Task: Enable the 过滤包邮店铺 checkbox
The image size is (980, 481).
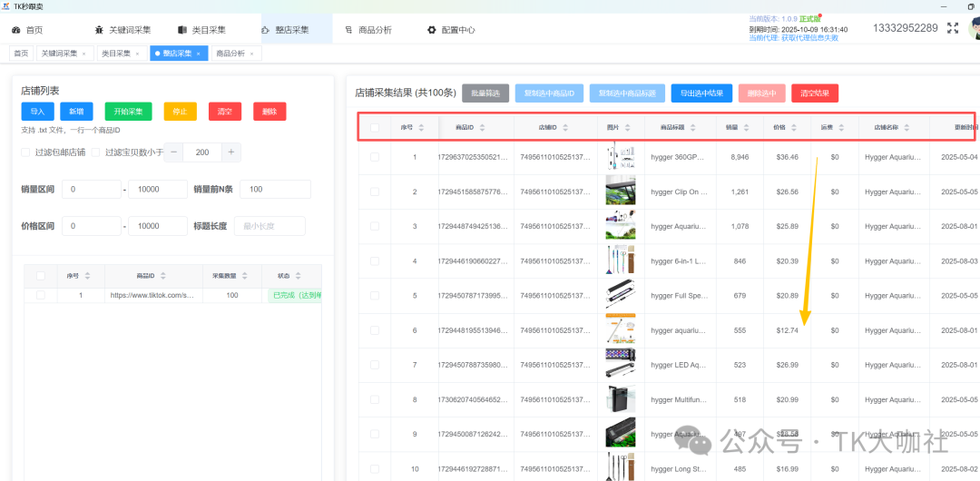Action: pos(25,152)
